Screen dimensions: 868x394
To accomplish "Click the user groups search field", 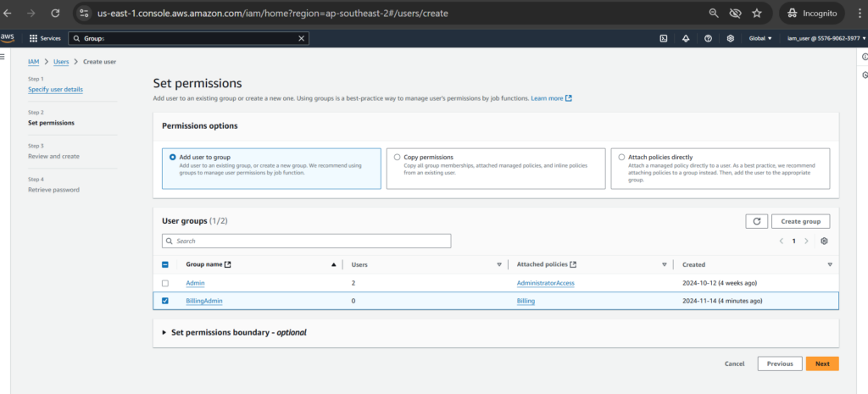I will (306, 241).
